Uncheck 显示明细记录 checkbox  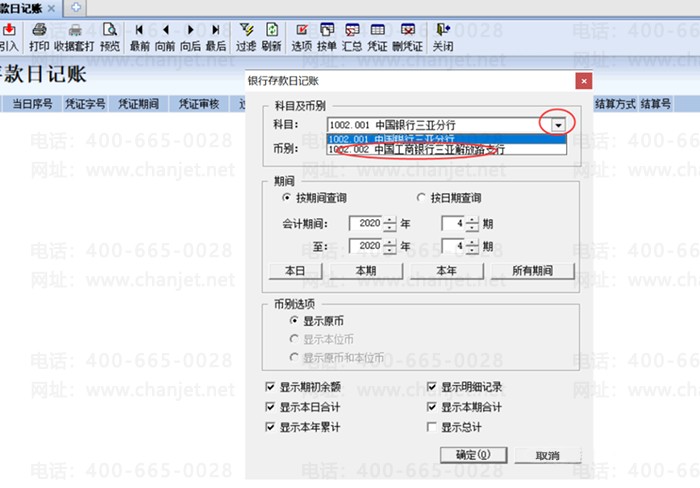point(433,387)
